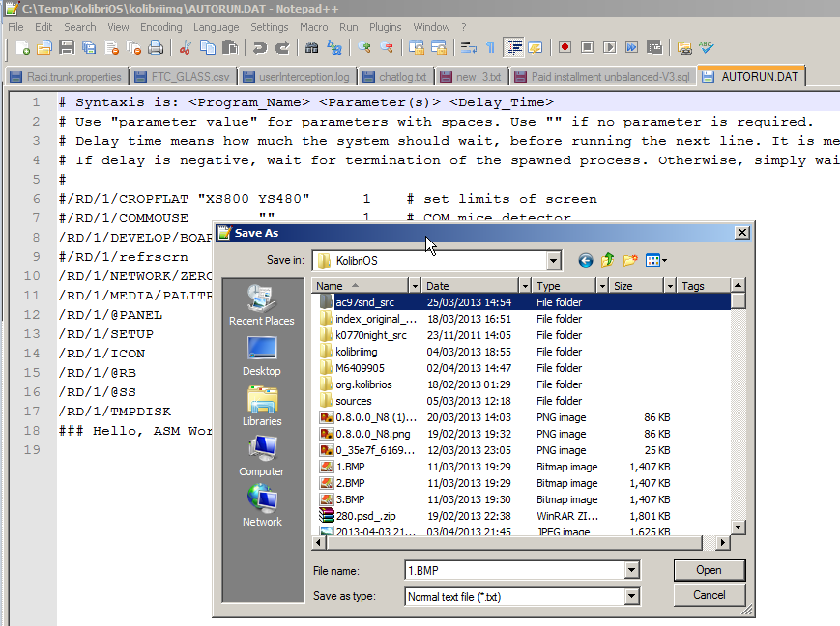Click the Print toolbar icon in Notepad++
840x626 pixels.
pos(156,47)
